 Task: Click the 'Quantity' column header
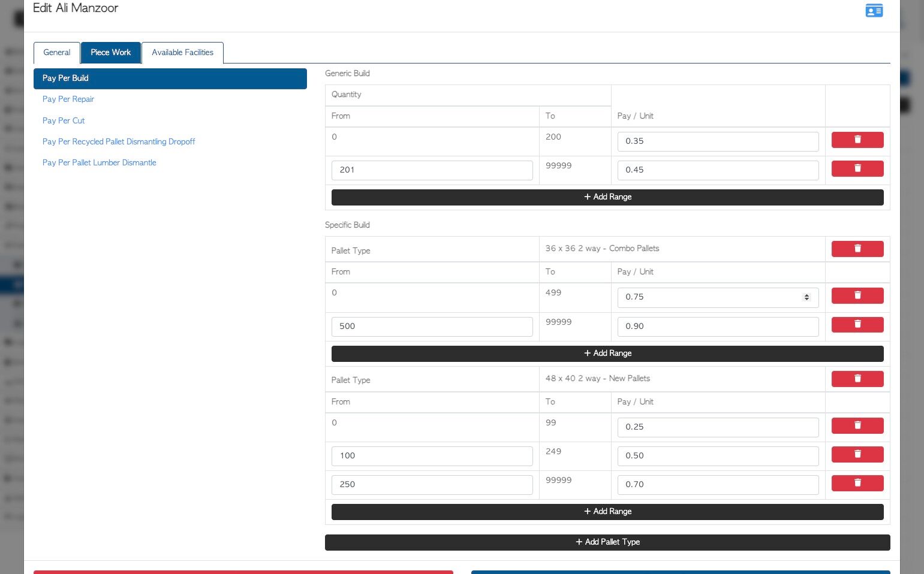[x=347, y=95]
